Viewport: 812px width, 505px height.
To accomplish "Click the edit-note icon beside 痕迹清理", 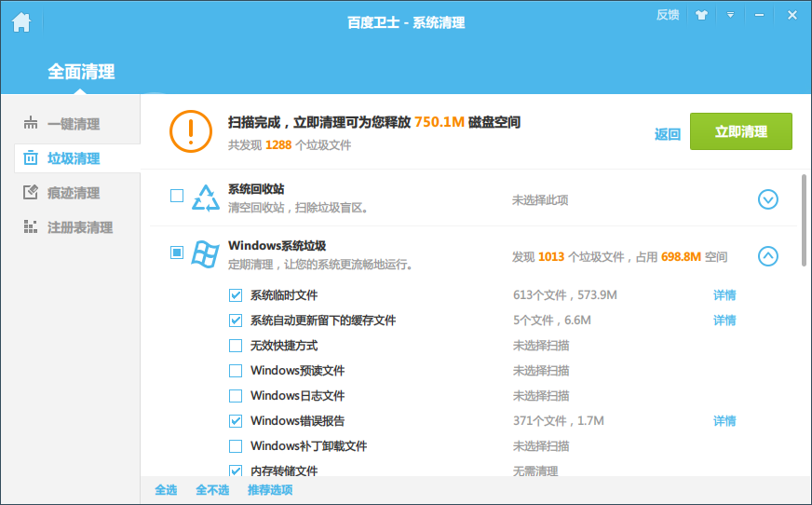I will point(31,192).
